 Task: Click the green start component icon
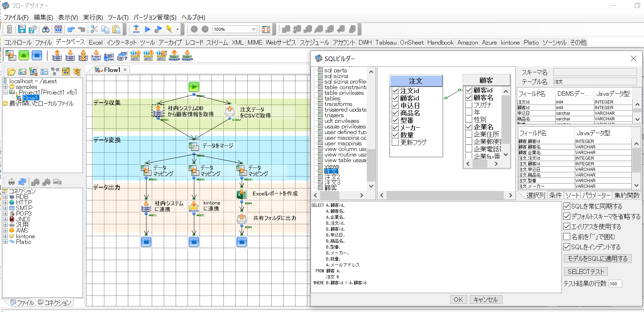[24, 55]
